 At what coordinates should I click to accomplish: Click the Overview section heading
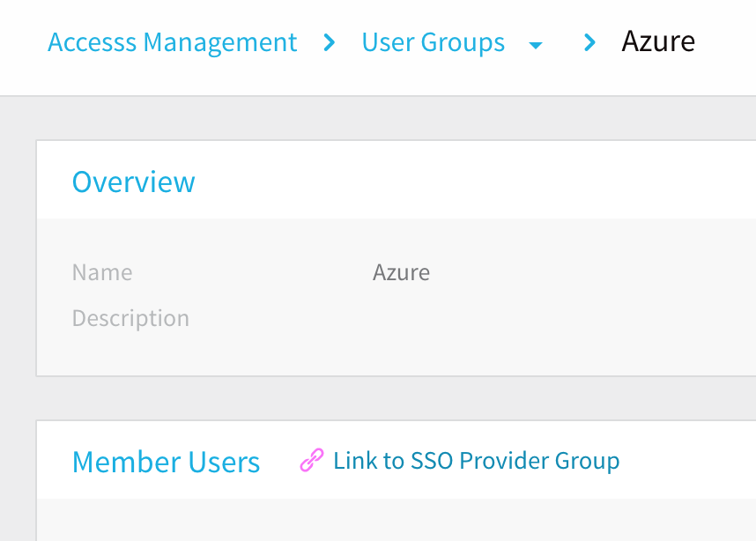click(x=134, y=182)
